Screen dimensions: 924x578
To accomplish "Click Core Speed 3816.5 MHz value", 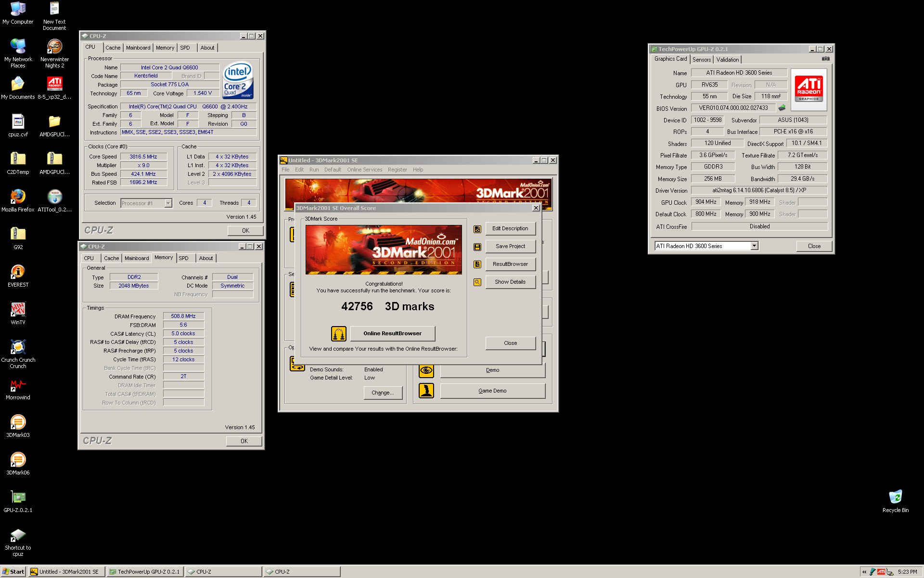I will (x=143, y=157).
